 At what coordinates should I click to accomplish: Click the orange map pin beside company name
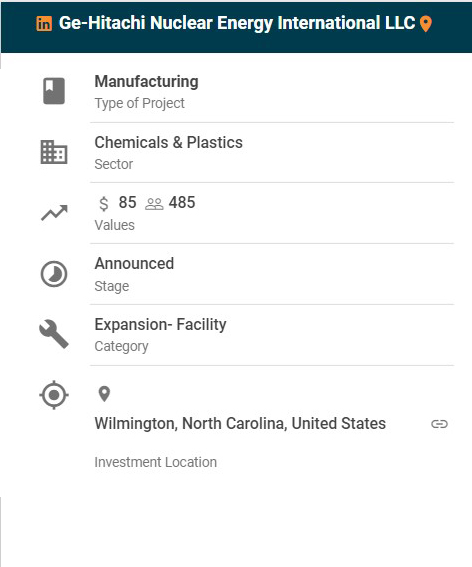point(426,24)
